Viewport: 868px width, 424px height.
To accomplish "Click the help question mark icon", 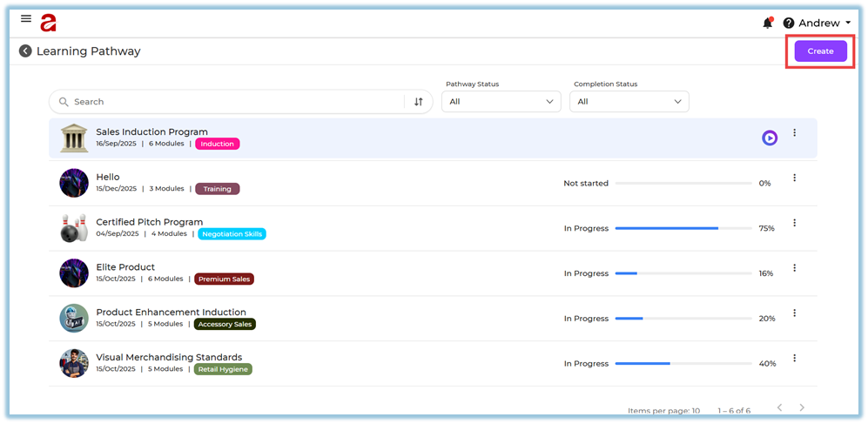I will [x=789, y=24].
